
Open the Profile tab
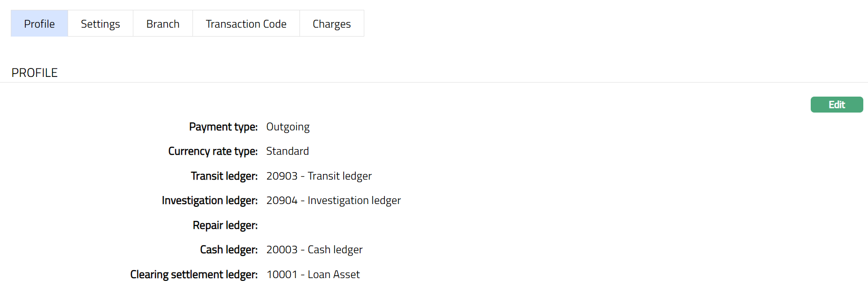[39, 23]
